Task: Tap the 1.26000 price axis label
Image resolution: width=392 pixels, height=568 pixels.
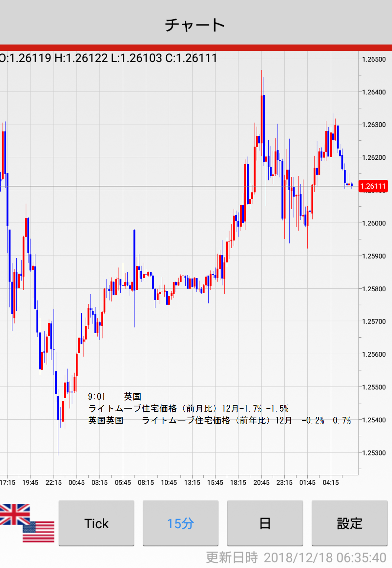Action: click(x=374, y=223)
